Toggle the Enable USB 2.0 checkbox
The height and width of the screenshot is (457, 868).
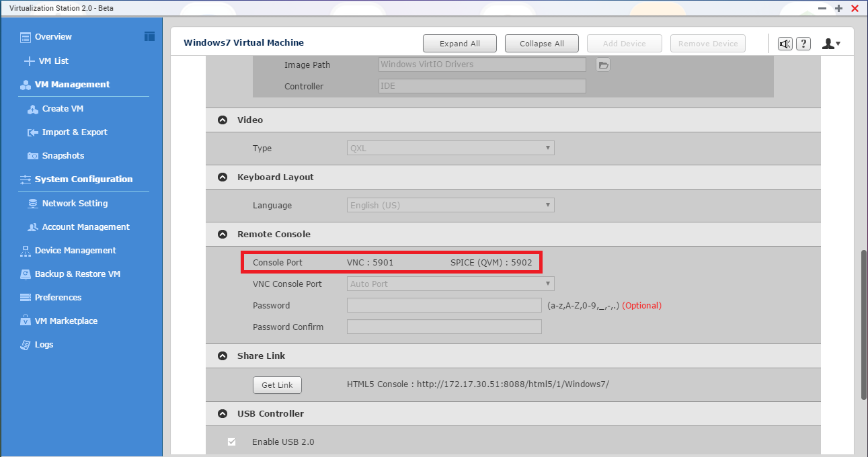coord(232,442)
